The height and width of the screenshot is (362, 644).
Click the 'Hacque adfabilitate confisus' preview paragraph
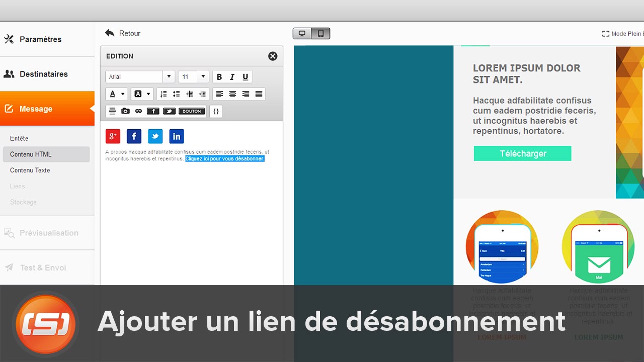click(534, 116)
